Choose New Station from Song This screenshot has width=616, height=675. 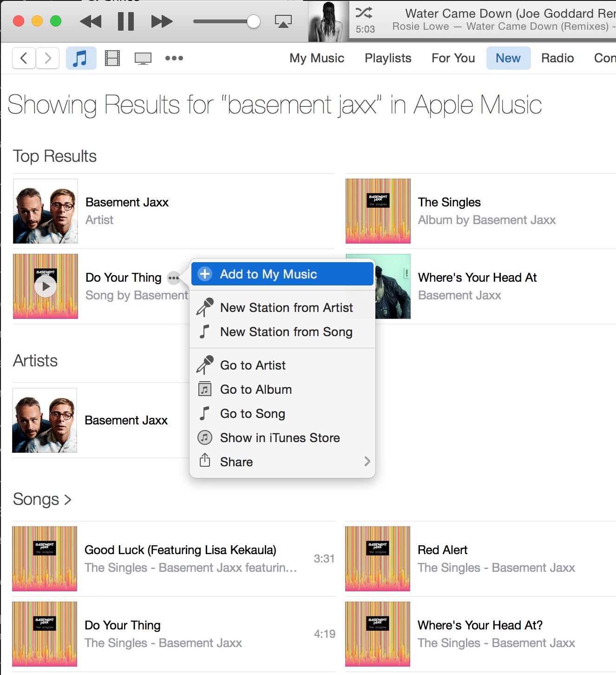(x=282, y=332)
